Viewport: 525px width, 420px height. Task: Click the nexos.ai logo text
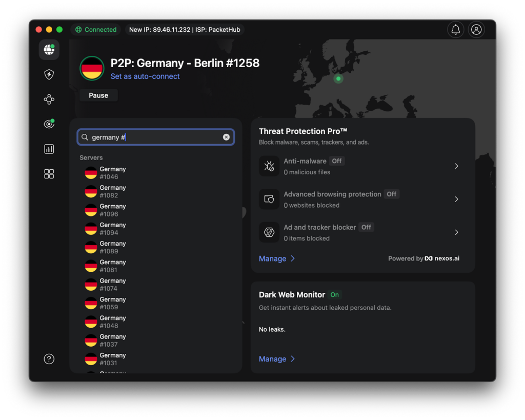(442, 258)
